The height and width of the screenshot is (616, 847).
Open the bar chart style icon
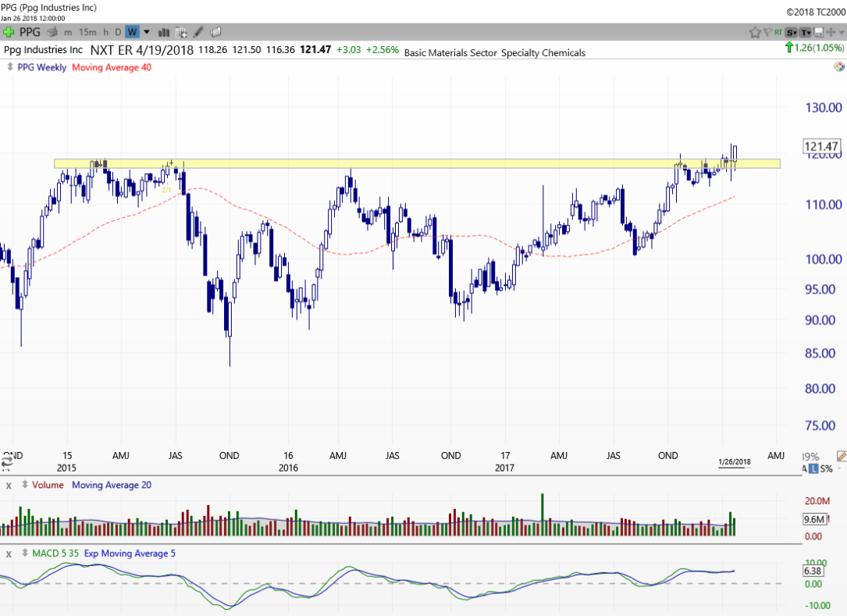click(164, 32)
